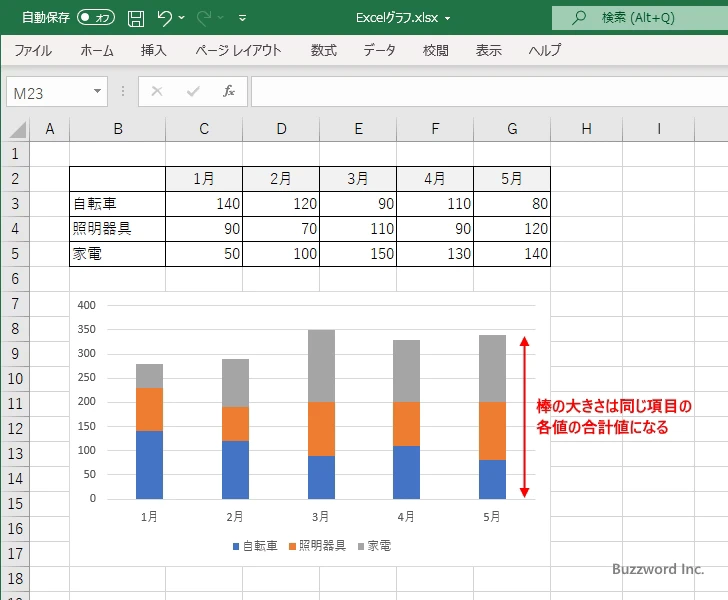This screenshot has height=600, width=728.
Task: Click the orange 照明器具 bar segment for 3月
Action: (x=321, y=429)
